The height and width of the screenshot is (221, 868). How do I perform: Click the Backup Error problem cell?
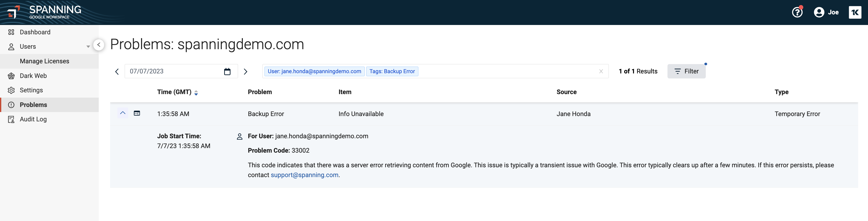[x=265, y=114]
